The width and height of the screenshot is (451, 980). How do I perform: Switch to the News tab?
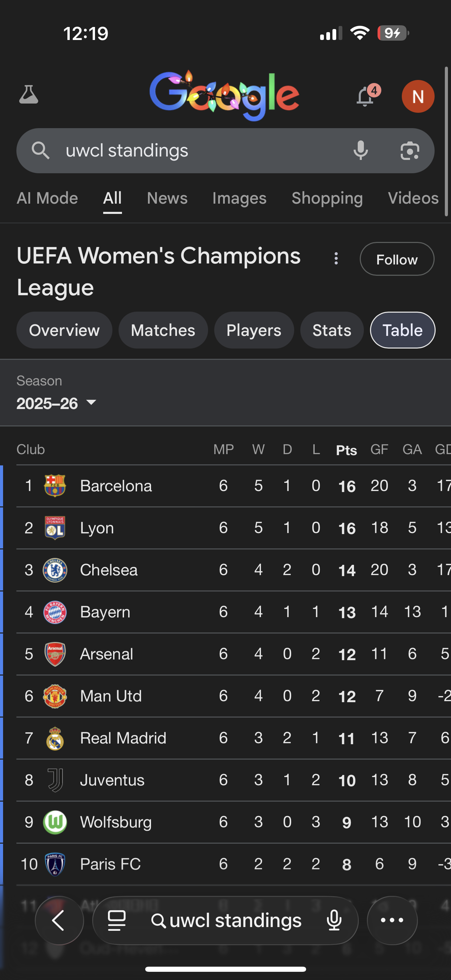pyautogui.click(x=167, y=198)
